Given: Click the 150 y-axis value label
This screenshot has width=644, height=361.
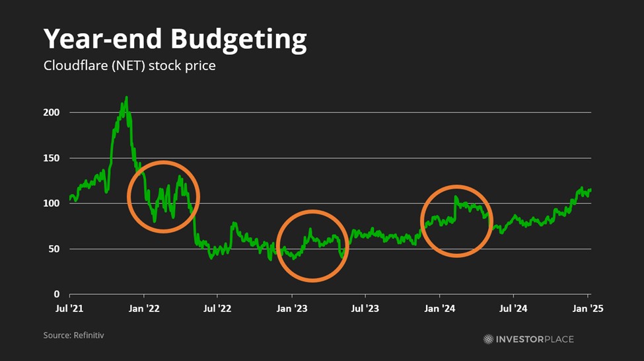Looking at the screenshot, I should [x=52, y=158].
